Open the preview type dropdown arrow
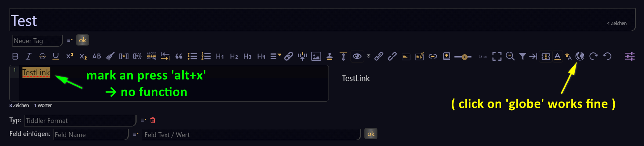 (368, 56)
